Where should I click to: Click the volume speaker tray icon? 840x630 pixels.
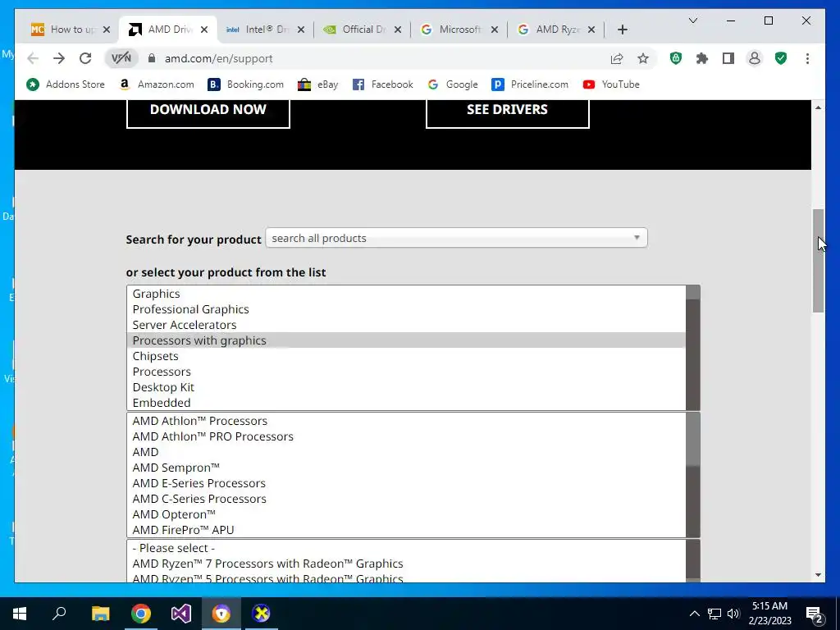pos(733,614)
